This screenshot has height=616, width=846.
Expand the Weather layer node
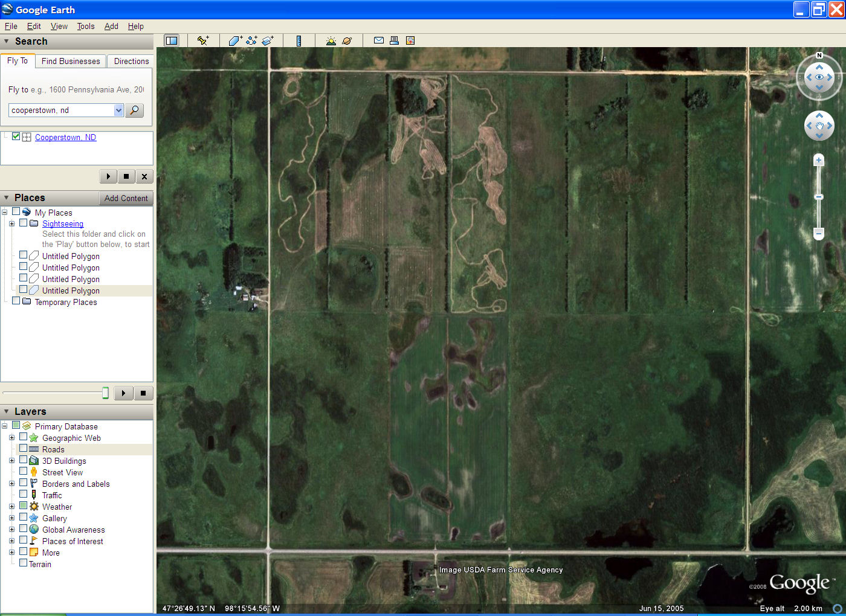[11, 506]
